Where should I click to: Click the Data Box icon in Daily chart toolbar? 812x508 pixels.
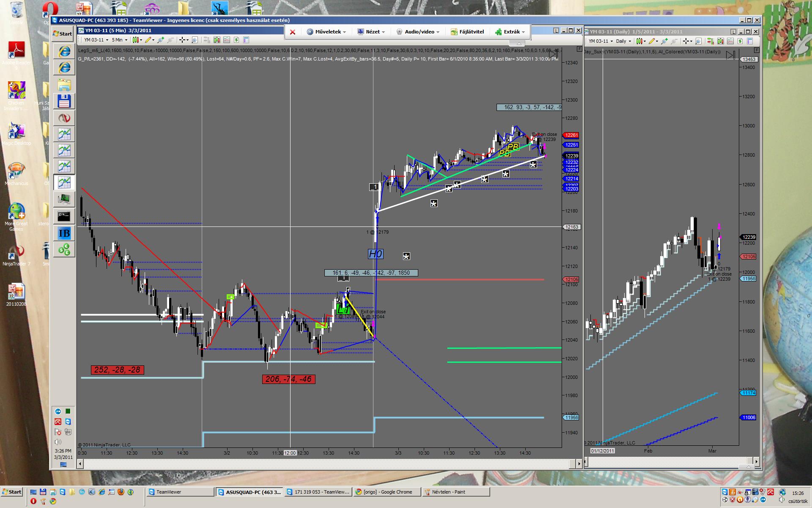750,41
